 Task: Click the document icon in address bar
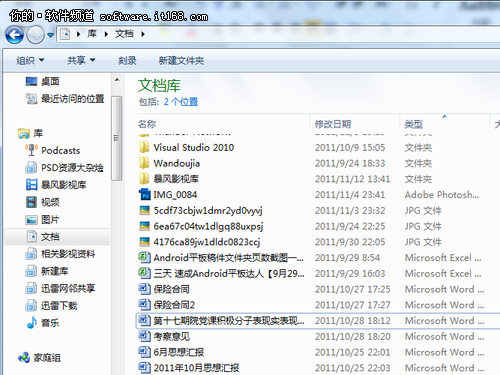pos(65,34)
